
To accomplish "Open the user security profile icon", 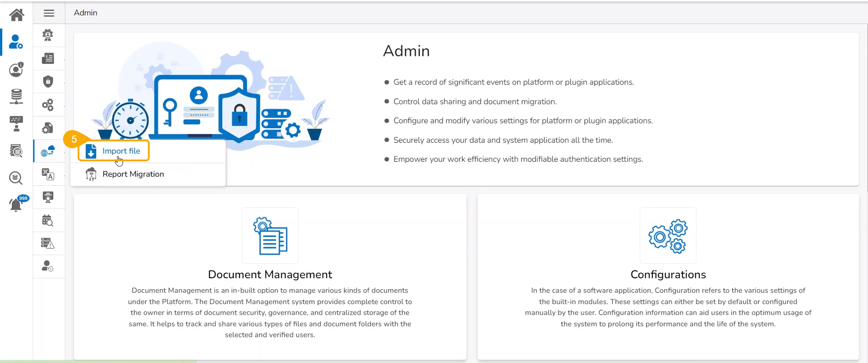I will [16, 69].
